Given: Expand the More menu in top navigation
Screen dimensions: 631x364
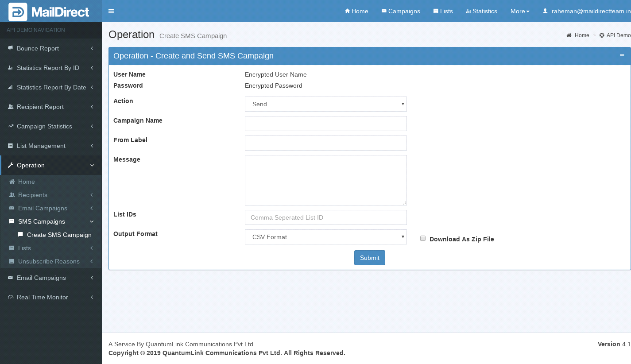Looking at the screenshot, I should coord(520,11).
